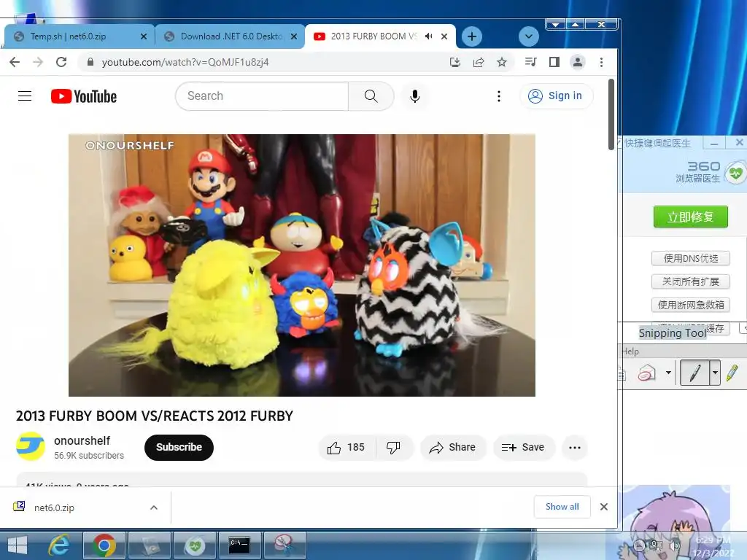Close the downloads bar
The height and width of the screenshot is (560, 747).
pyautogui.click(x=604, y=507)
